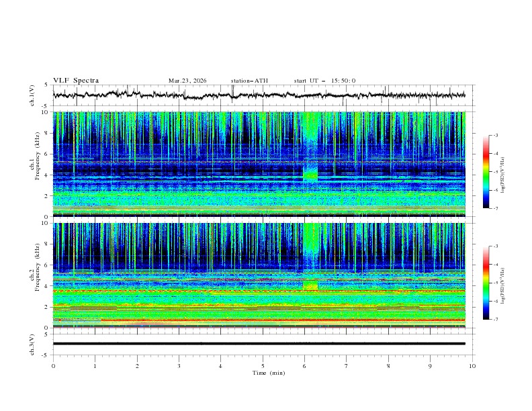Click the "VLF Spectra" plot title
This screenshot has width=532, height=411.
tap(76, 81)
